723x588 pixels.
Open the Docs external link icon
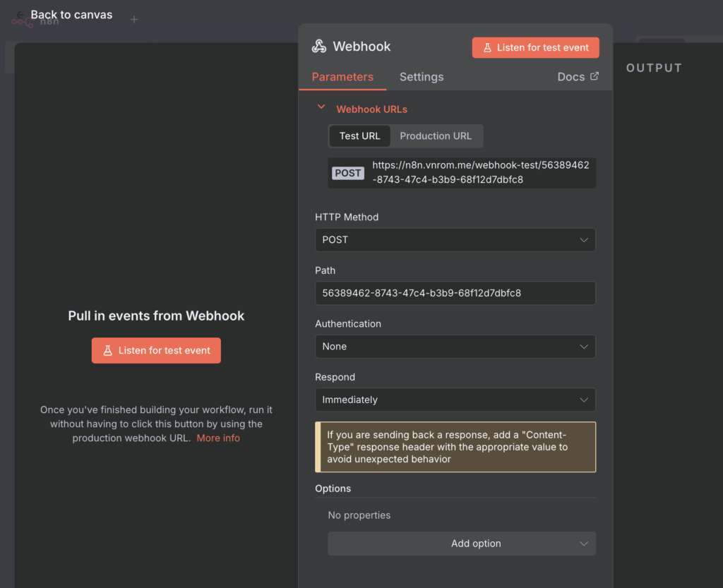594,76
